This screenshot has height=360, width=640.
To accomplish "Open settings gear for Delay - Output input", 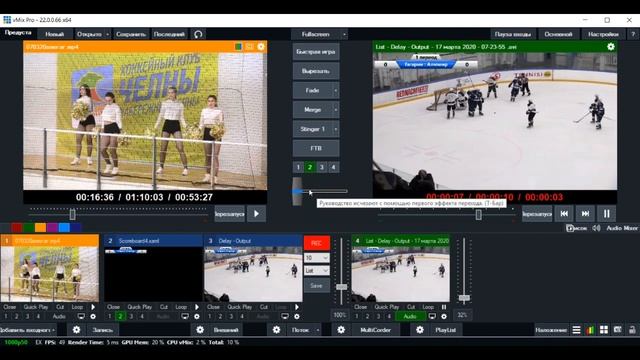I will [x=297, y=316].
